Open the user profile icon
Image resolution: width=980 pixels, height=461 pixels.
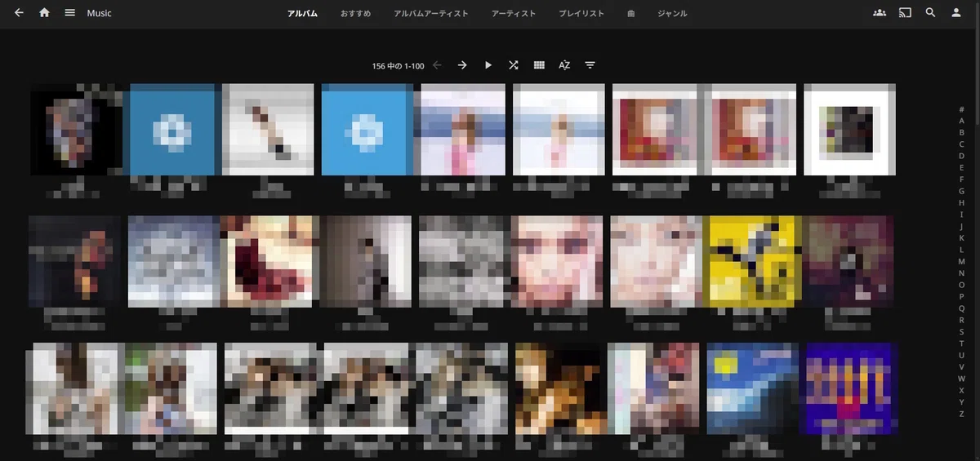point(956,13)
